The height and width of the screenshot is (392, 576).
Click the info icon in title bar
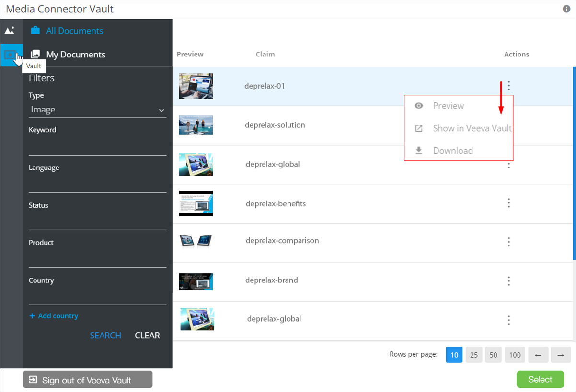pos(566,9)
